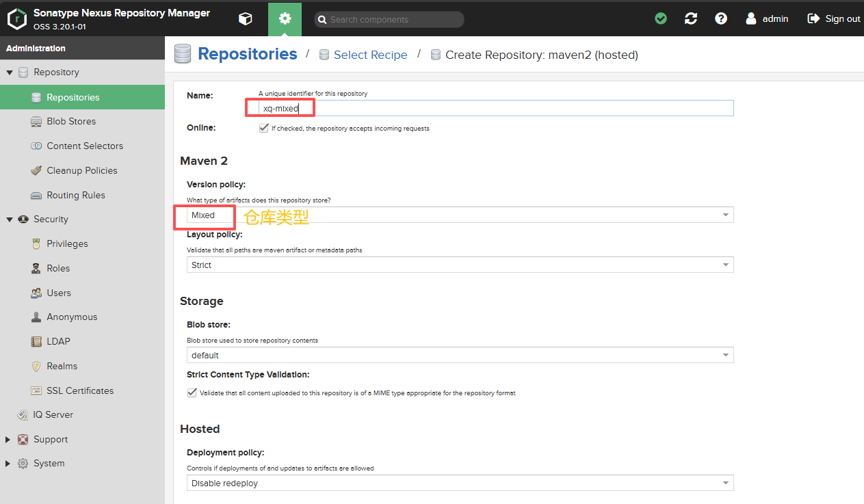864x504 pixels.
Task: Click the green system status check icon
Action: (661, 18)
